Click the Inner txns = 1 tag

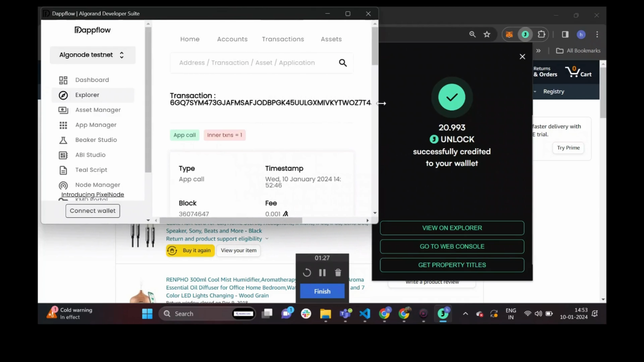[x=224, y=135]
